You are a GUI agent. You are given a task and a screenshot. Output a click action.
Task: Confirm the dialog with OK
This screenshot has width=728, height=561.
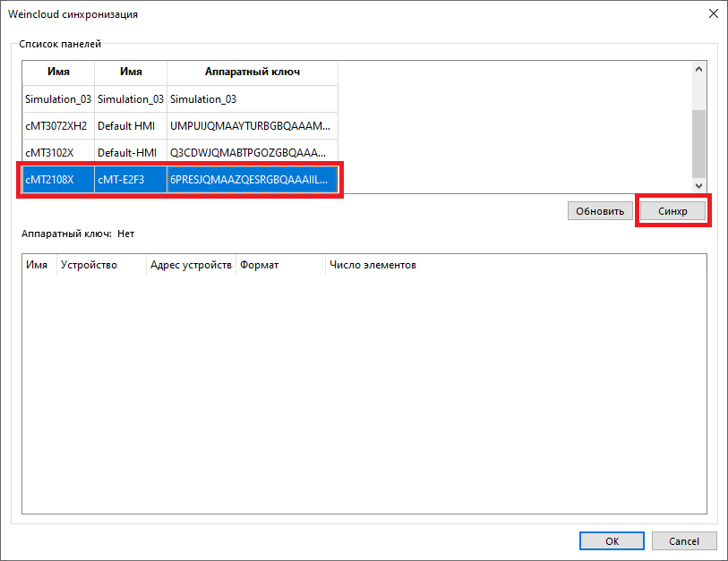click(612, 541)
